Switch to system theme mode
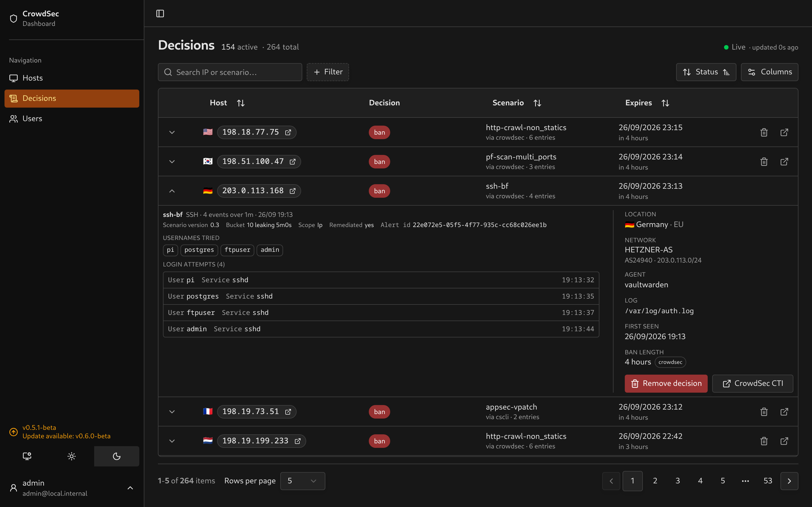 point(27,456)
